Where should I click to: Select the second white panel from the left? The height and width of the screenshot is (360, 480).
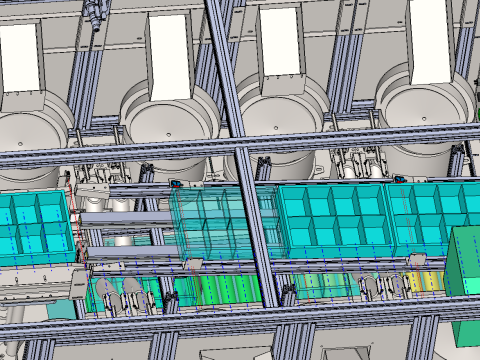171,58
